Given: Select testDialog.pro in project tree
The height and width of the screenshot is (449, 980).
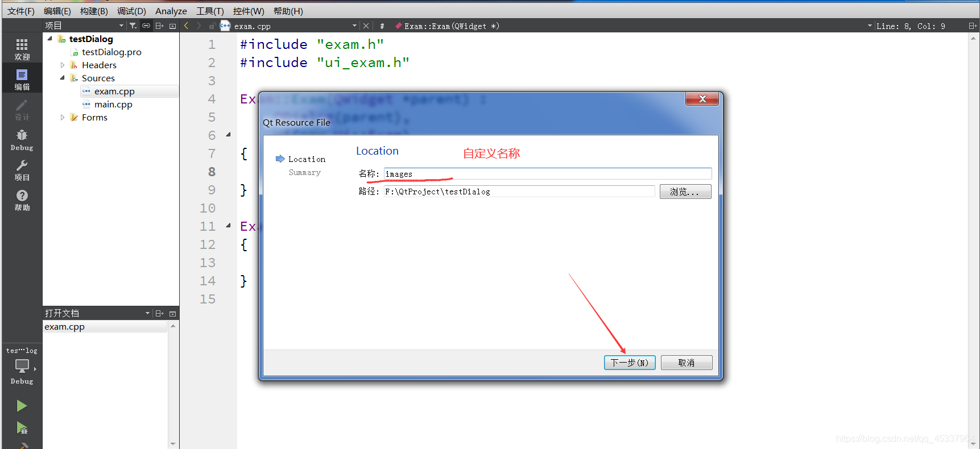Looking at the screenshot, I should pos(111,52).
